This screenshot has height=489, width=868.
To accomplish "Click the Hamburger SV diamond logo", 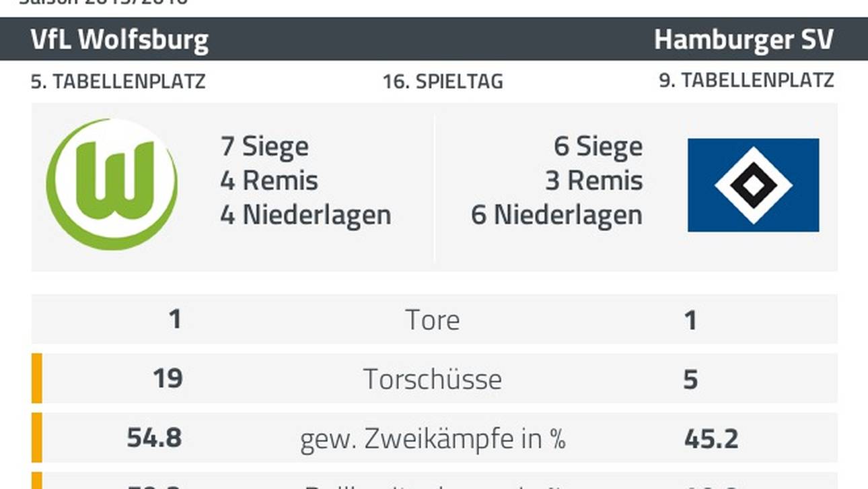I will pos(753,185).
